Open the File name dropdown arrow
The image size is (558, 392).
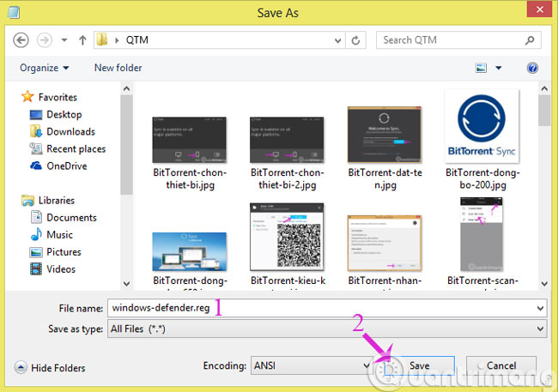click(540, 308)
